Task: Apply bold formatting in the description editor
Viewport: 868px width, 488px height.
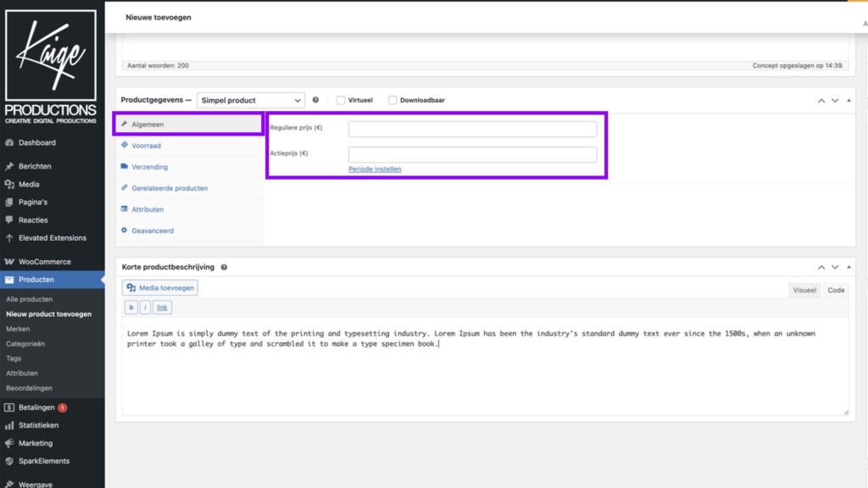Action: coord(131,308)
